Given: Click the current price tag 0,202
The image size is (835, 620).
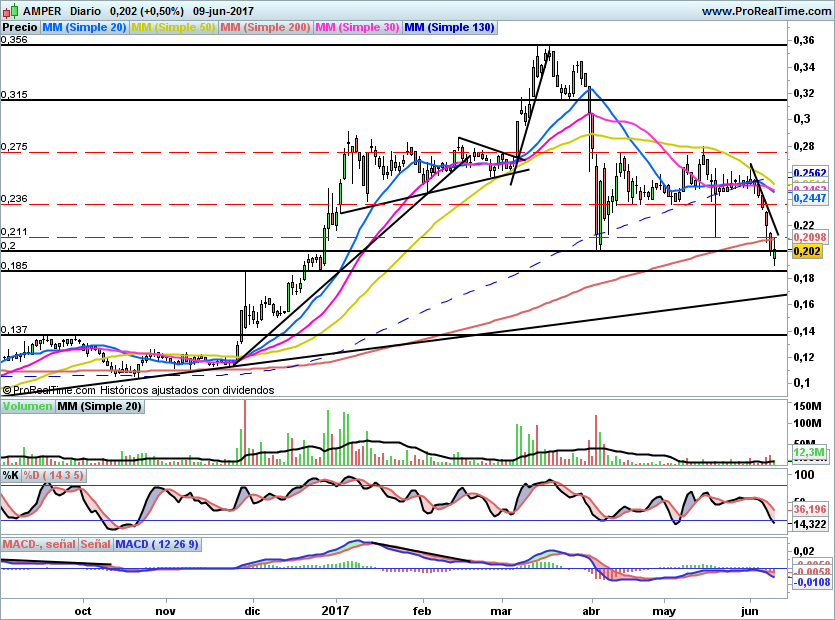Looking at the screenshot, I should tap(806, 251).
